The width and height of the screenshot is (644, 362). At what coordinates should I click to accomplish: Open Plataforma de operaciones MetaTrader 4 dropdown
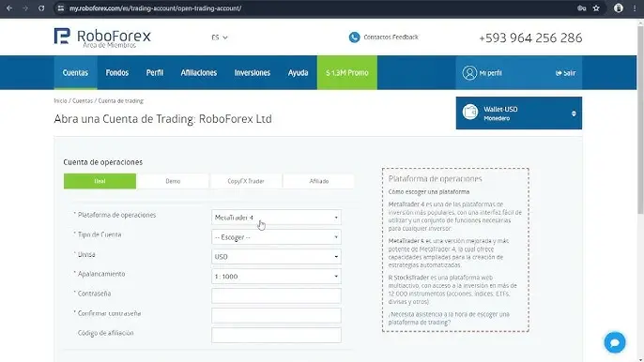[276, 218]
